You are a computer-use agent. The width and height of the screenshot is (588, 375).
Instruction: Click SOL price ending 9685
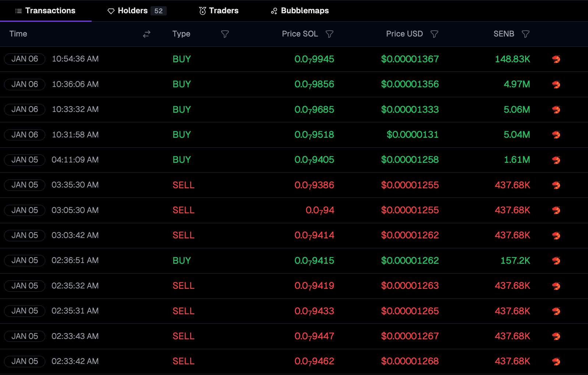click(314, 110)
